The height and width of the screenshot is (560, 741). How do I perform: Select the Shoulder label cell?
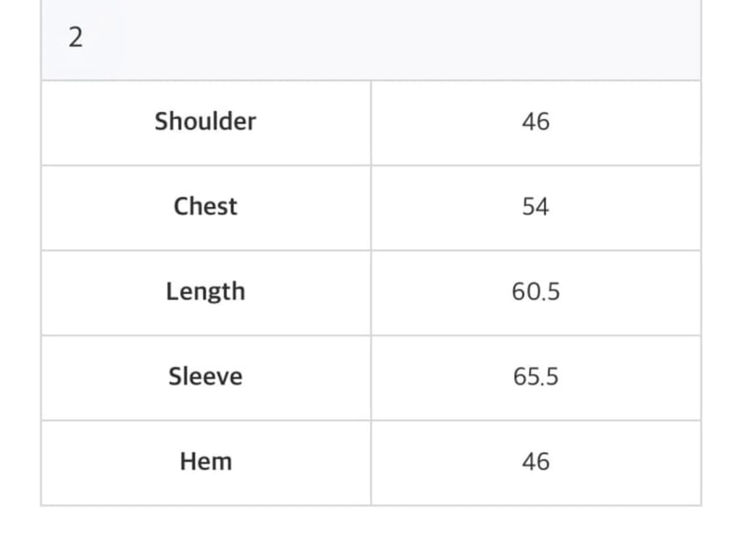(x=205, y=122)
